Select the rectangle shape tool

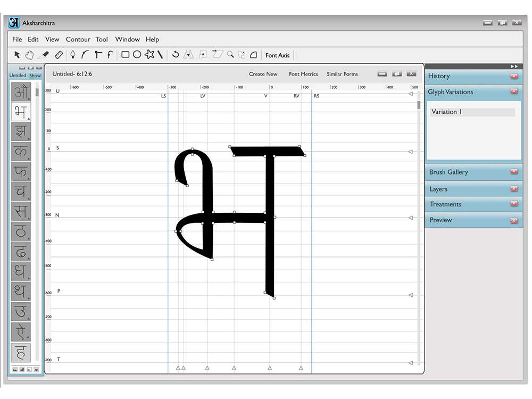coord(125,55)
